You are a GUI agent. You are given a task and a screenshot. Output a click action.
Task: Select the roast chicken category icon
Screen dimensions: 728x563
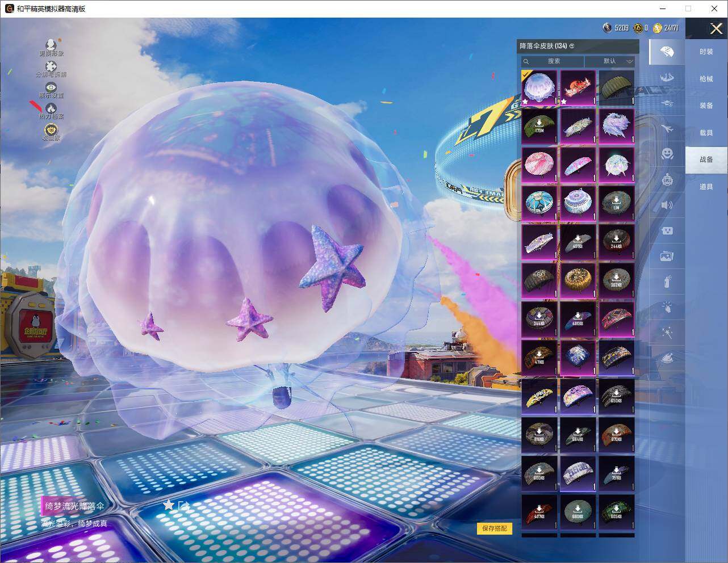pyautogui.click(x=667, y=358)
